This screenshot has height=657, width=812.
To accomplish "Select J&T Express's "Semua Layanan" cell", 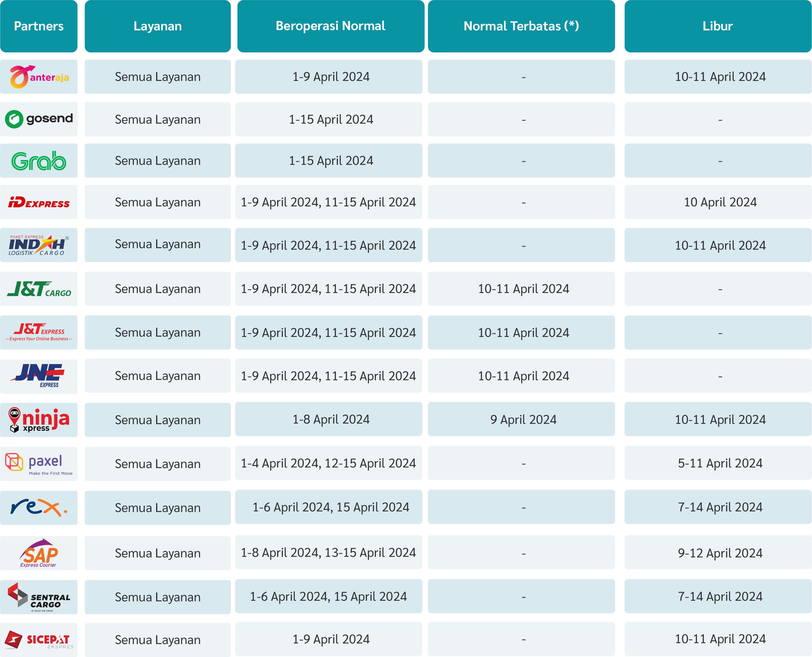I will tap(158, 332).
